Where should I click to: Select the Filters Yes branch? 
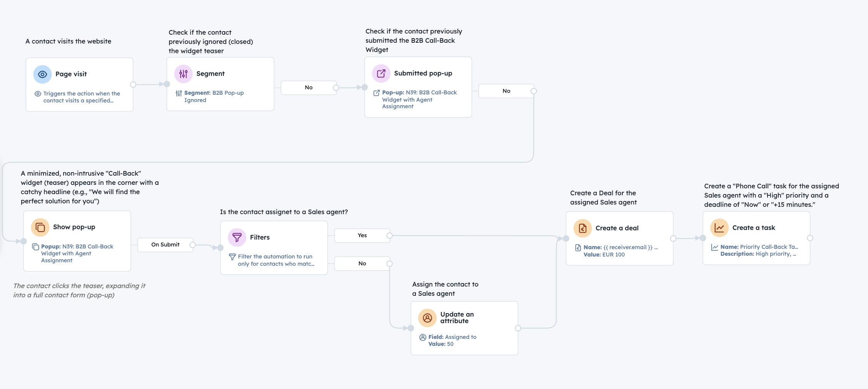[x=362, y=236]
